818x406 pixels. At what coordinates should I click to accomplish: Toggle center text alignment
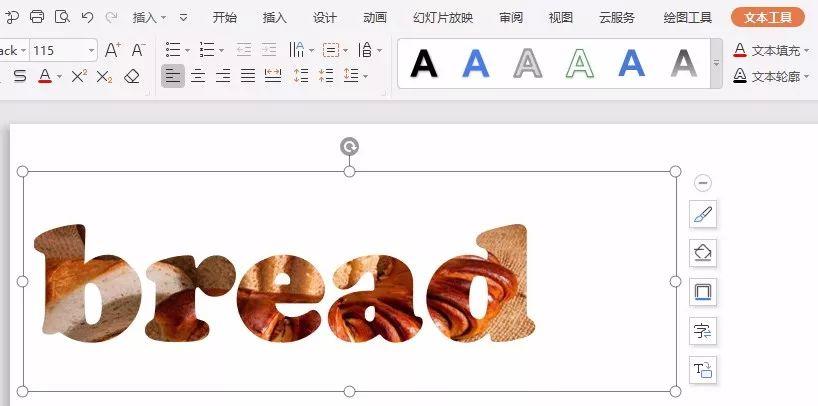click(198, 76)
